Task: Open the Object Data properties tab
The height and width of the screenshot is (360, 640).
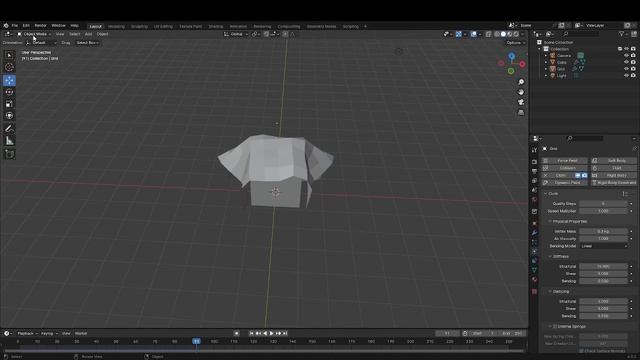Action: pyautogui.click(x=534, y=270)
